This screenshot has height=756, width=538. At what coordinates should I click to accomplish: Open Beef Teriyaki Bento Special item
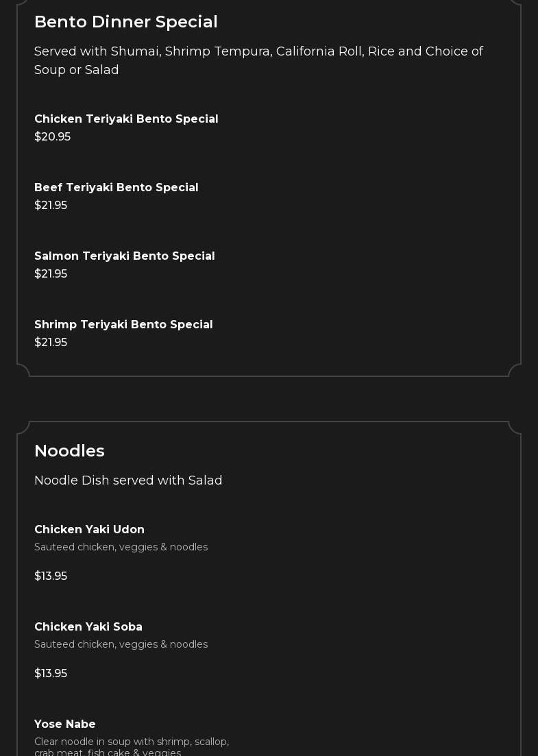116,187
